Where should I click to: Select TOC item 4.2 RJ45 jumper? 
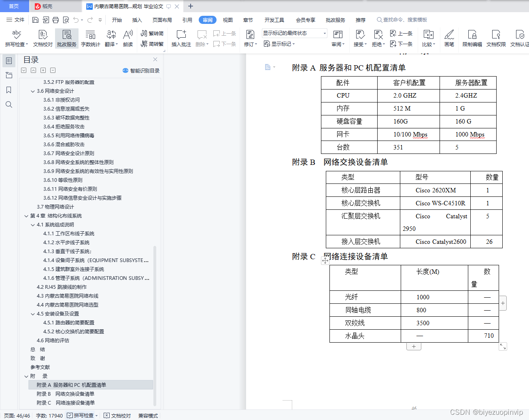click(x=62, y=287)
